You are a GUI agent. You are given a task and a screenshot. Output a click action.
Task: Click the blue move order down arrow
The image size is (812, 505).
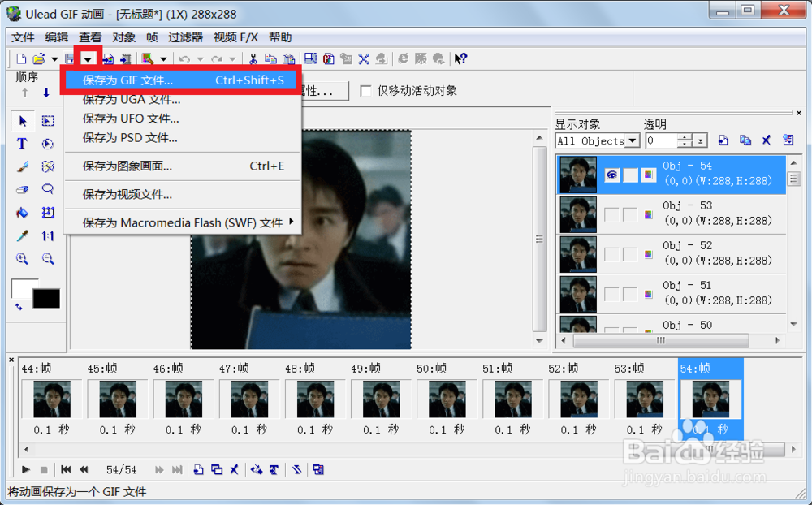tap(46, 93)
